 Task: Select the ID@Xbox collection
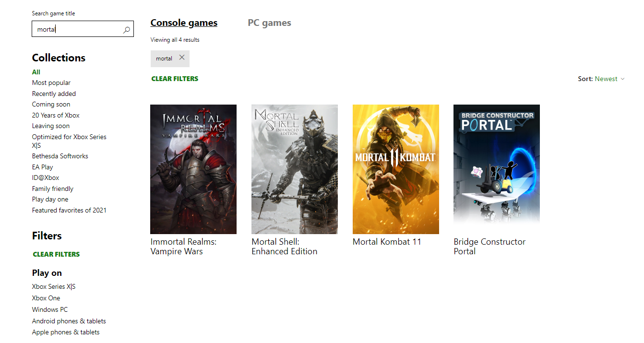coord(46,178)
